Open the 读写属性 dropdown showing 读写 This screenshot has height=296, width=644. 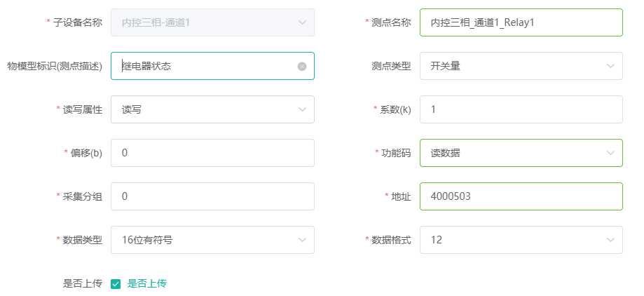pyautogui.click(x=203, y=109)
